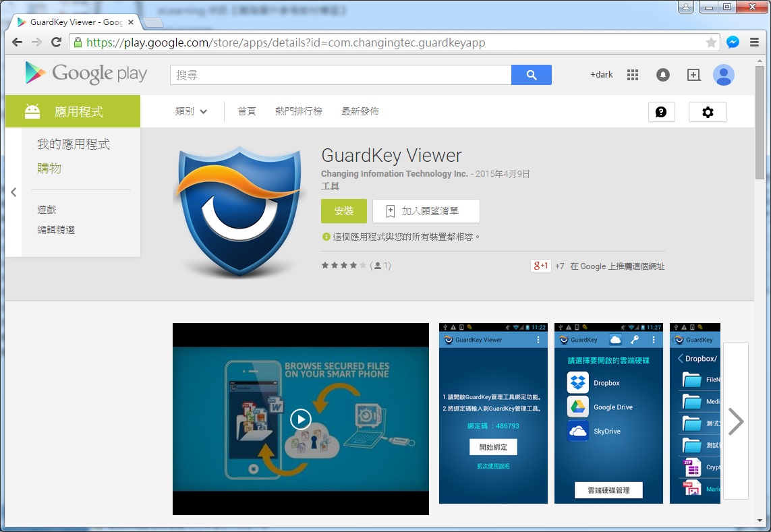The height and width of the screenshot is (532, 771).
Task: Expand the 類別 category dropdown
Action: click(191, 111)
